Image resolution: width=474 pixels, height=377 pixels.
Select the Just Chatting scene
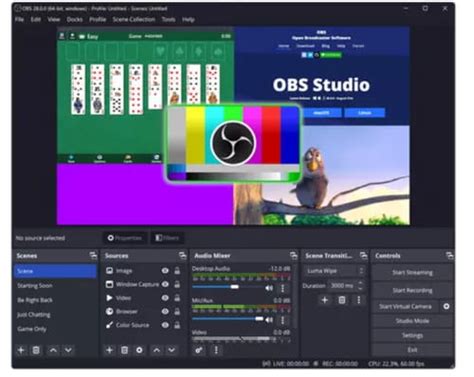pos(55,314)
